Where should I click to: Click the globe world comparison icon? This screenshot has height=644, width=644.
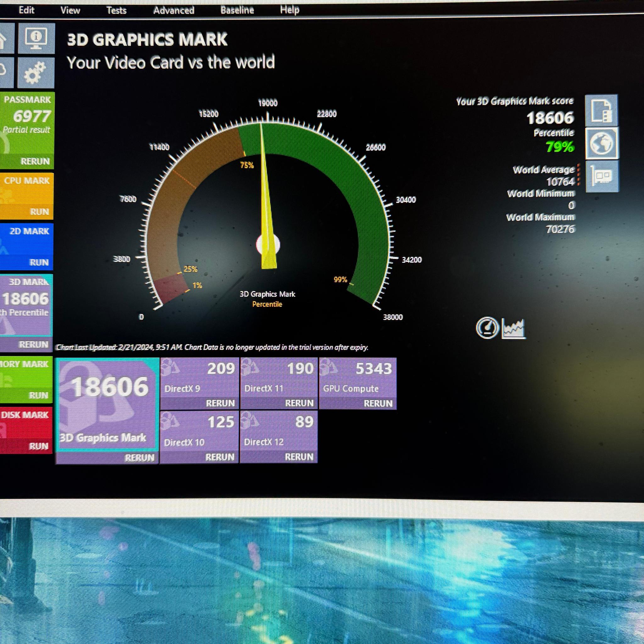(602, 143)
